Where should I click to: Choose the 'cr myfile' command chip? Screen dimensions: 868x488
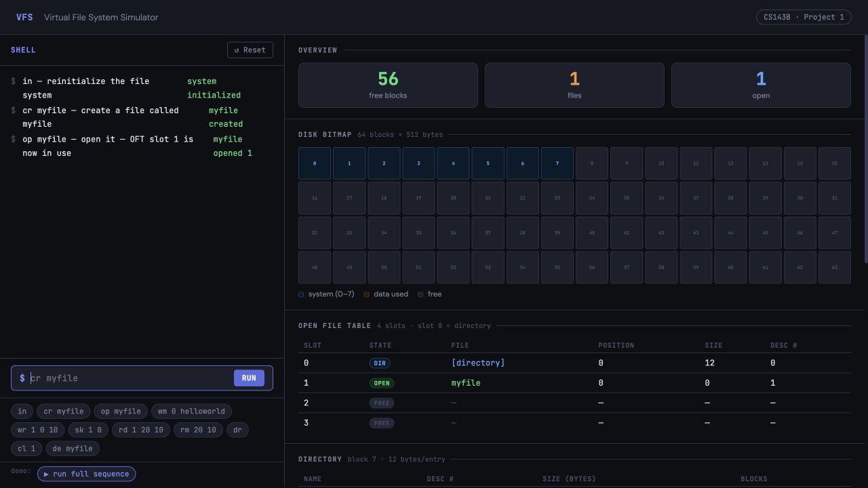[64, 411]
